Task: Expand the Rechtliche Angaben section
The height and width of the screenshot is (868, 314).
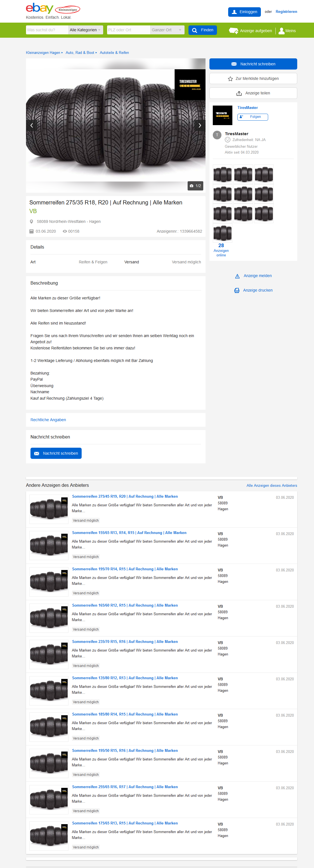Action: [48, 420]
